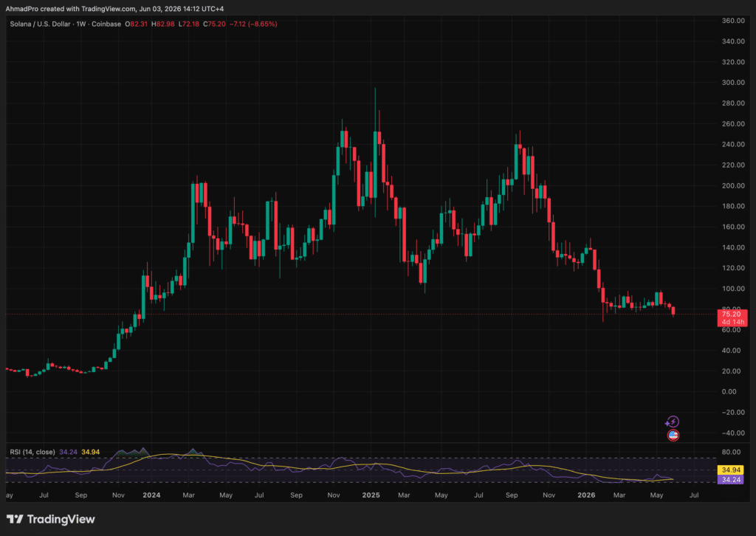This screenshot has height=536, width=756.
Task: Click the 1W timeframe label
Action: (x=81, y=24)
